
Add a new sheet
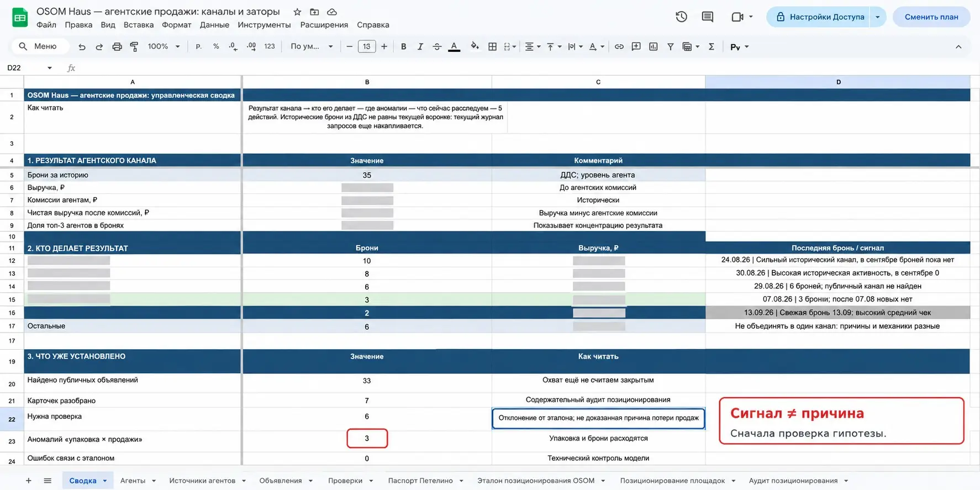point(29,481)
